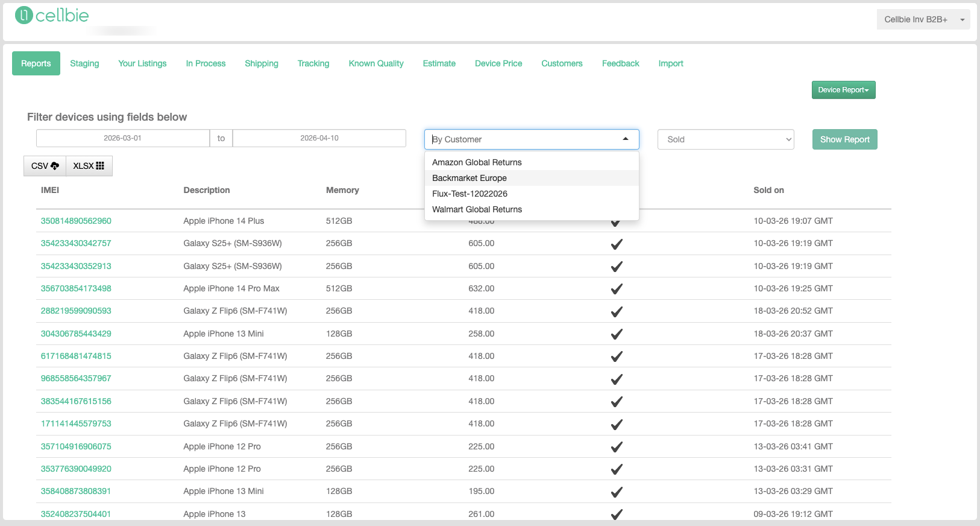The height and width of the screenshot is (526, 980).
Task: Open IMEI link 288219599090593
Action: click(x=76, y=311)
